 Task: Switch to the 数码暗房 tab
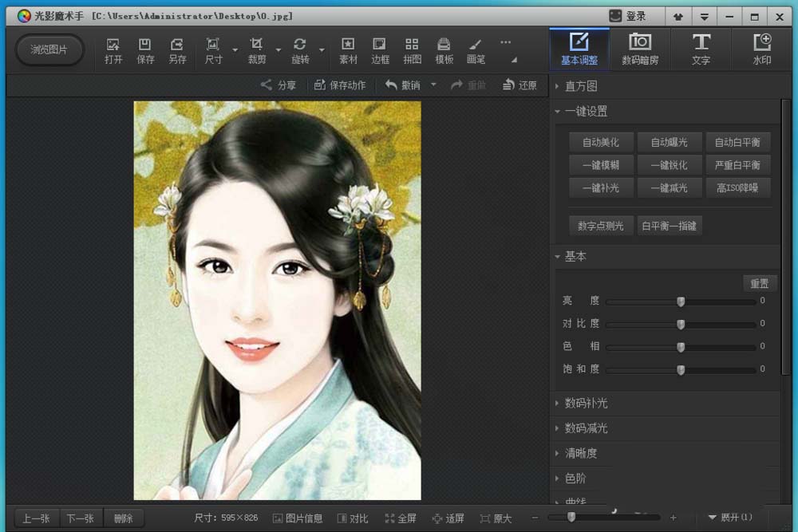tap(640, 49)
